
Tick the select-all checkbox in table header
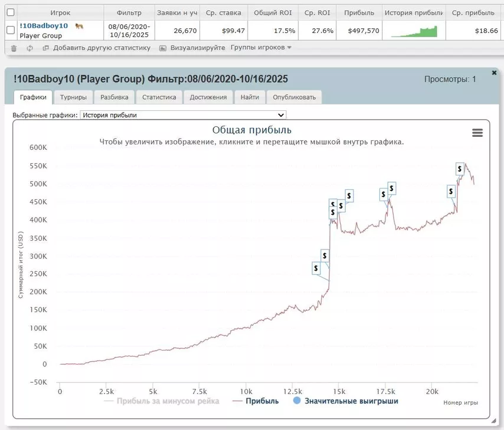tap(10, 12)
